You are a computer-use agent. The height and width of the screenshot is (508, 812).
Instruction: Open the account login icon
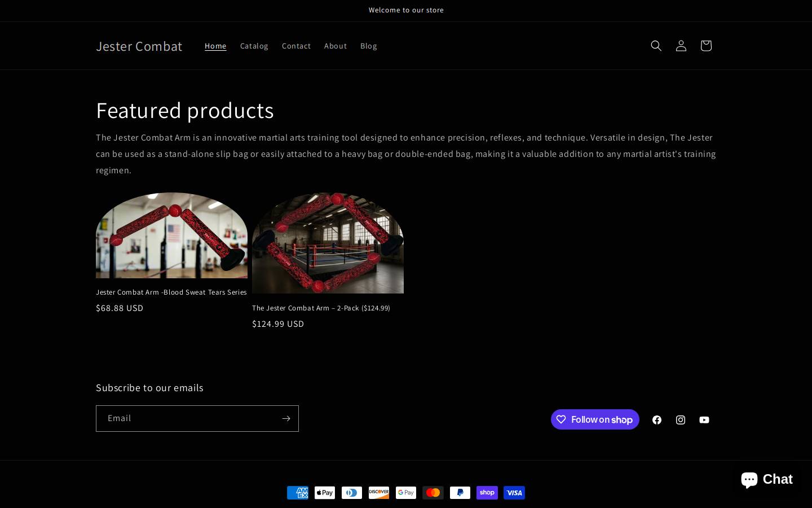(x=681, y=46)
